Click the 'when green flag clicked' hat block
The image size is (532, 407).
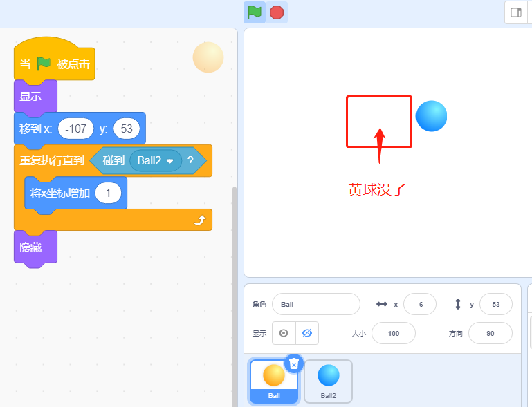coord(54,59)
